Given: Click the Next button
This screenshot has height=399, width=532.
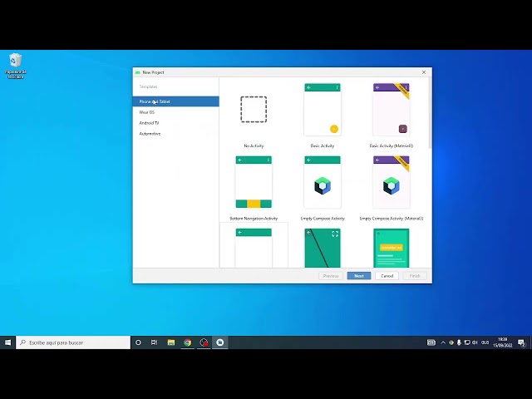Looking at the screenshot, I should (359, 276).
